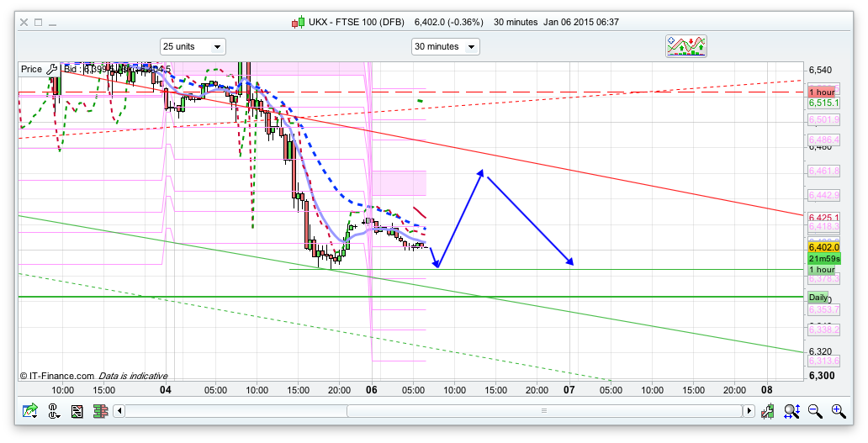Open the order book stacked bars icon

(x=100, y=411)
